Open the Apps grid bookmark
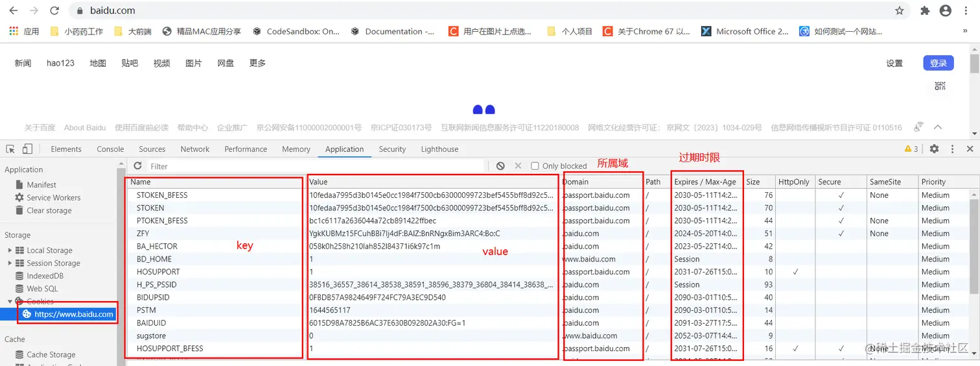 [x=24, y=31]
